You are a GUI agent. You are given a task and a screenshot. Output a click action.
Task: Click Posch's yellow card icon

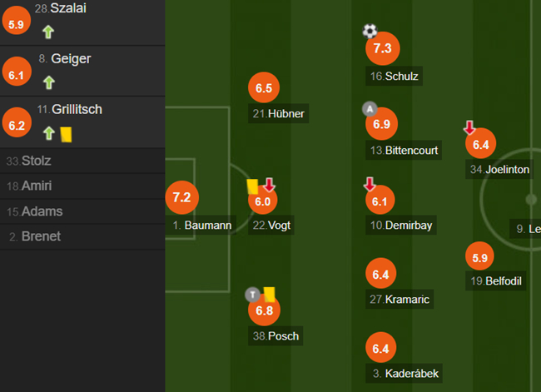pos(269,295)
